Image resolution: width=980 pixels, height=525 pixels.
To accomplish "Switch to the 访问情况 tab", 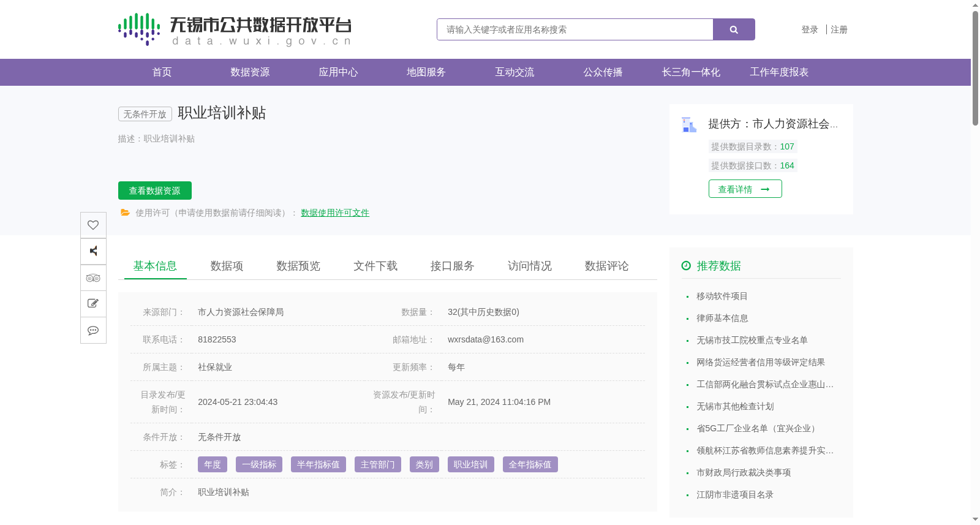I will coord(530,266).
